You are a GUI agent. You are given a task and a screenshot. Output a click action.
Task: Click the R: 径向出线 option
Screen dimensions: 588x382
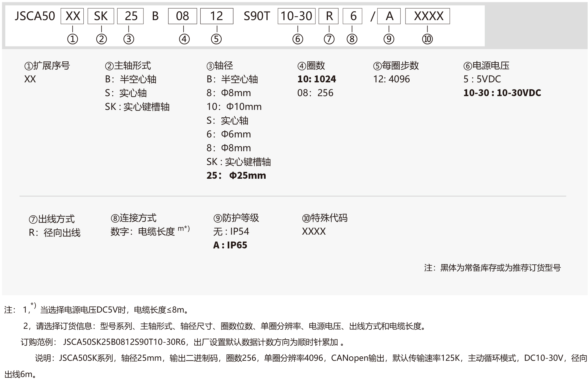point(55,233)
